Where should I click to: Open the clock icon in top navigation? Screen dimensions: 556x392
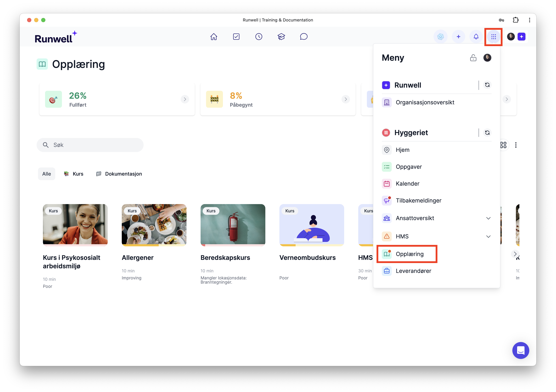tap(259, 37)
